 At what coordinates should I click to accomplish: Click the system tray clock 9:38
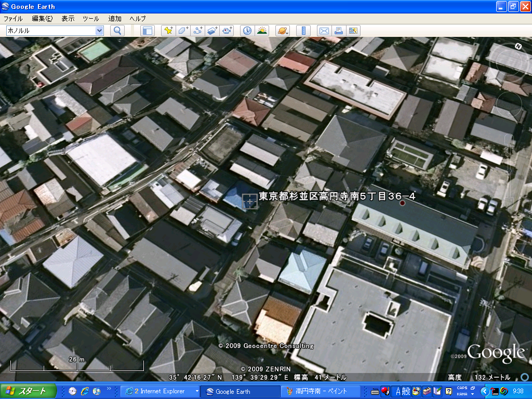[518, 391]
